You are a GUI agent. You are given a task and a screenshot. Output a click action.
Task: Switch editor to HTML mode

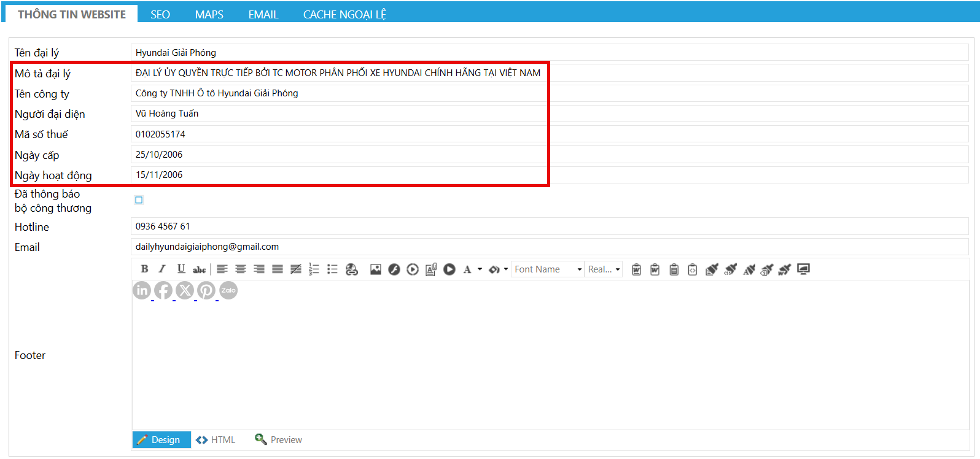[216, 440]
